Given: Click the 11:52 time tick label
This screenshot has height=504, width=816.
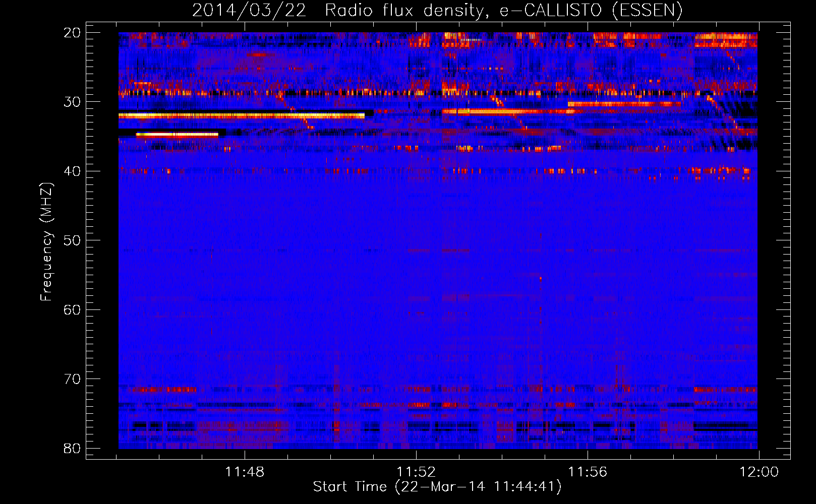Looking at the screenshot, I should pyautogui.click(x=416, y=472).
